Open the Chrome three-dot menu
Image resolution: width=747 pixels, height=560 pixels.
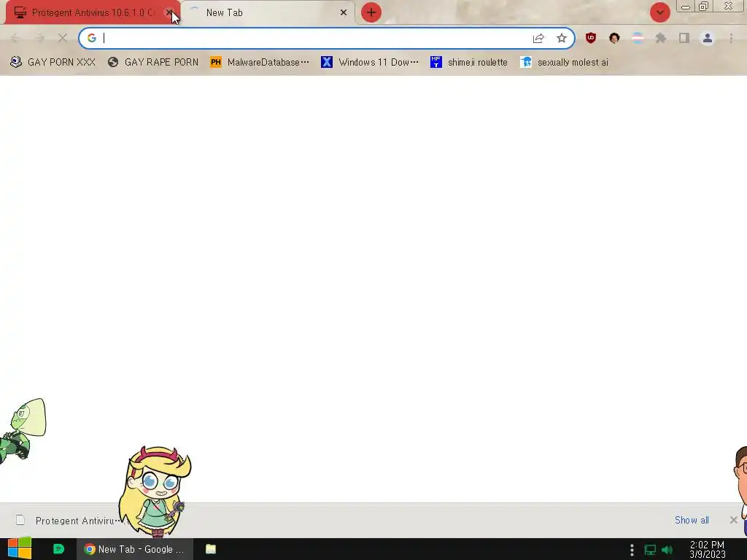pos(731,38)
